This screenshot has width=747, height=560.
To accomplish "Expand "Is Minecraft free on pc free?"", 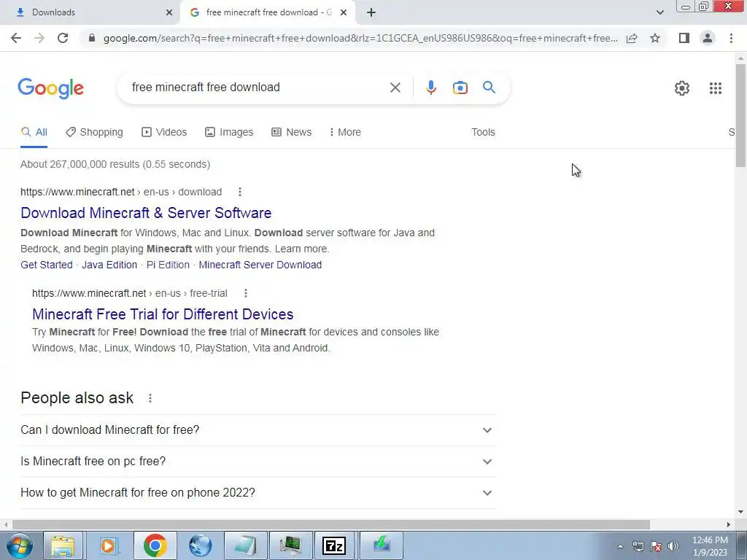I will click(258, 462).
